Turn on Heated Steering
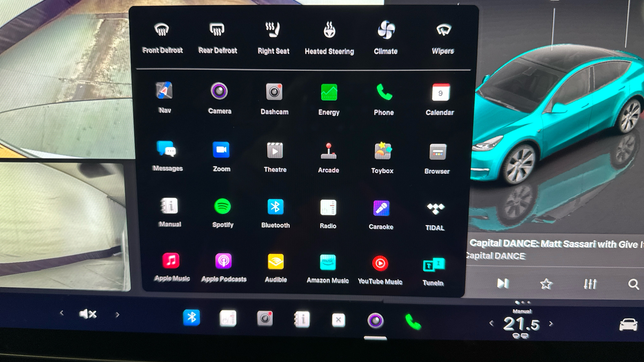Screen dimensions: 644x362 coord(329,31)
